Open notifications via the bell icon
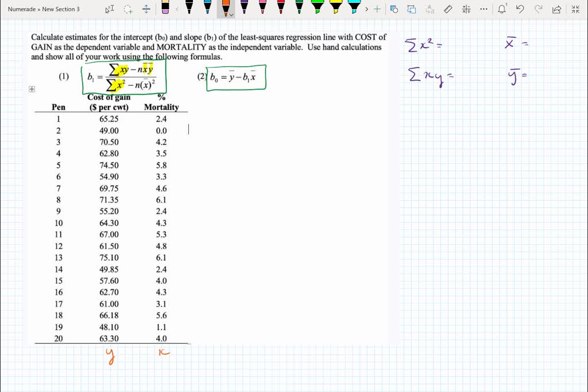 click(501, 9)
